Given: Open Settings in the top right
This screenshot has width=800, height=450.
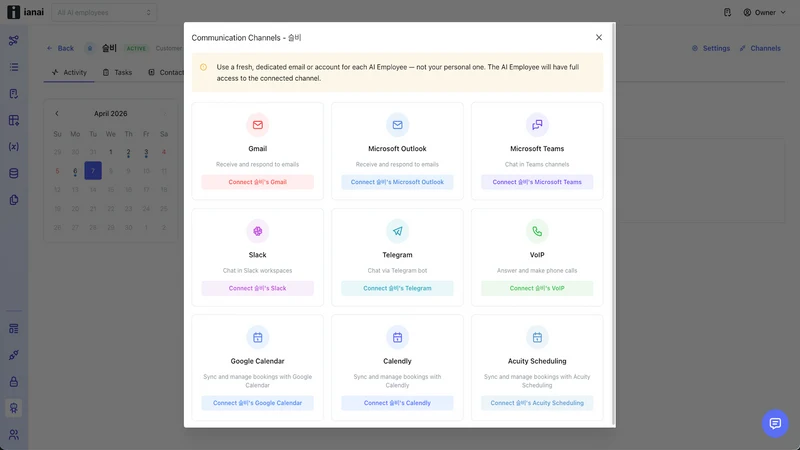Looking at the screenshot, I should 711,48.
